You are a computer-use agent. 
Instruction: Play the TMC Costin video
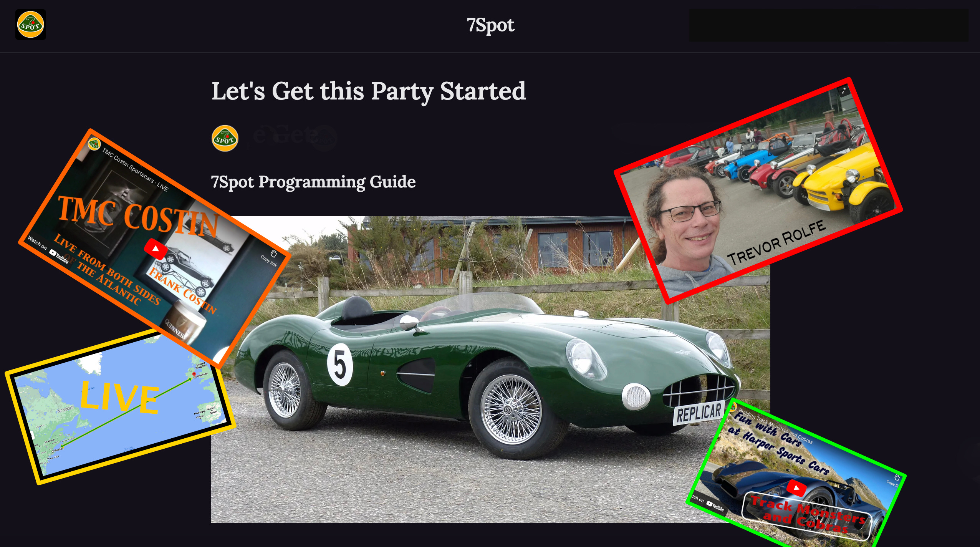pyautogui.click(x=156, y=249)
